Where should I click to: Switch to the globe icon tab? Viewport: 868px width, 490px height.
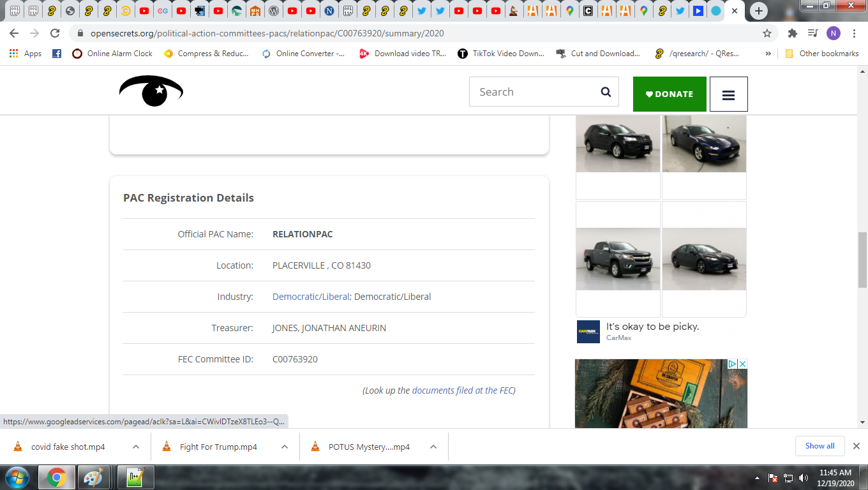click(70, 11)
